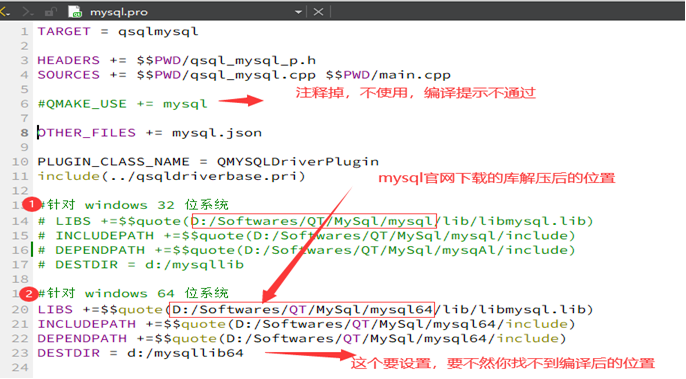Click the active DEPENDPATH line 22
686x379 pixels.
(x=301, y=339)
